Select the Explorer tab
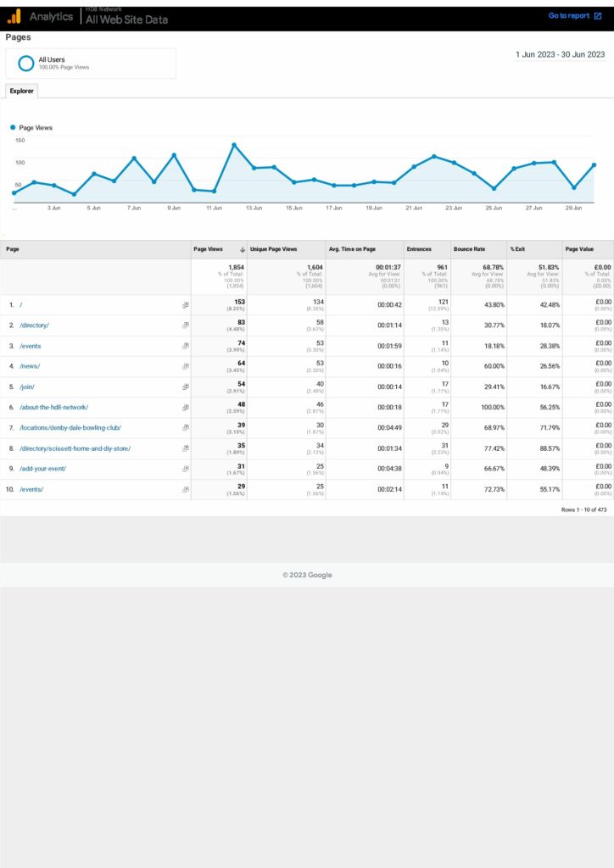This screenshot has width=614, height=868. pos(21,91)
